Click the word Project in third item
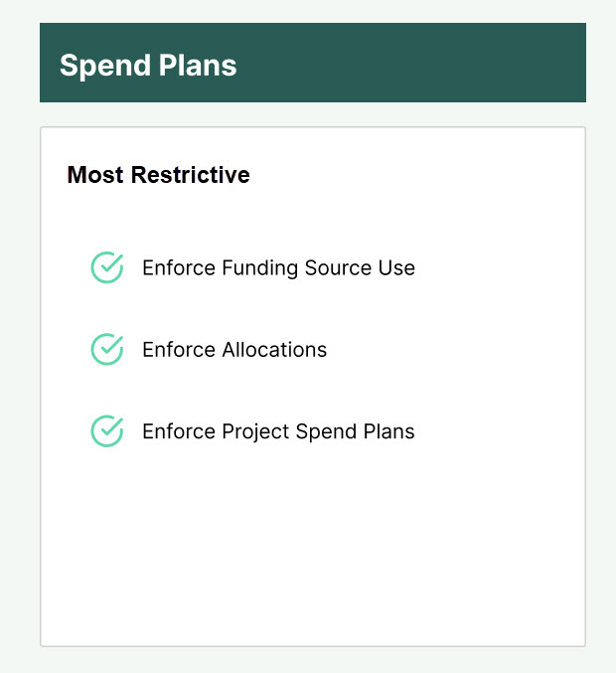The height and width of the screenshot is (673, 616). [x=255, y=431]
